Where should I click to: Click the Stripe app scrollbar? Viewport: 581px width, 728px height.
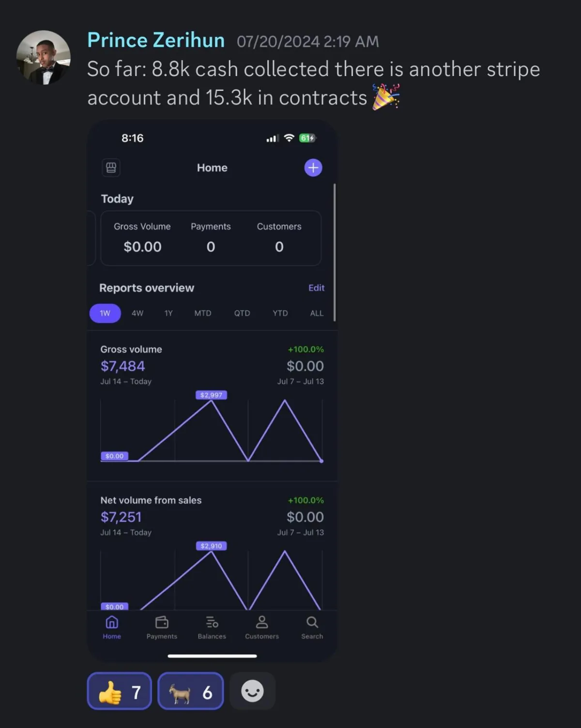[x=335, y=252]
